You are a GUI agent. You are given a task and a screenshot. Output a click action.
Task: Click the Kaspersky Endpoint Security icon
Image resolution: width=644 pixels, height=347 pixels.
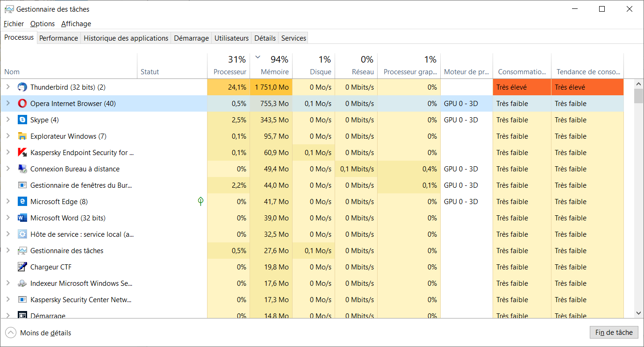22,153
